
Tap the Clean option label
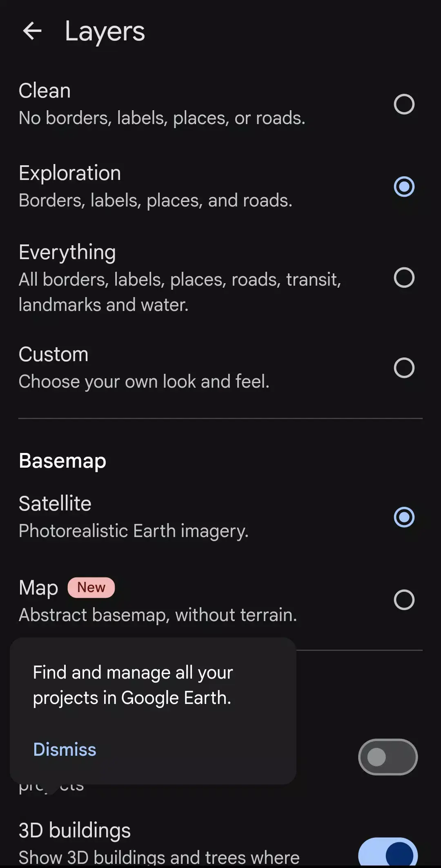coord(45,90)
